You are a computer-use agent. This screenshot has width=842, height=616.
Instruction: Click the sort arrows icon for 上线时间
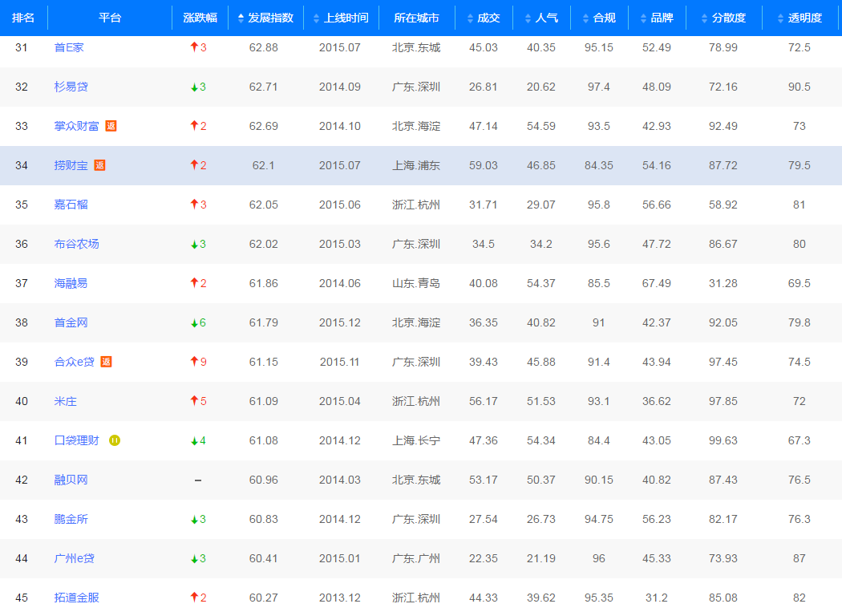pyautogui.click(x=317, y=18)
